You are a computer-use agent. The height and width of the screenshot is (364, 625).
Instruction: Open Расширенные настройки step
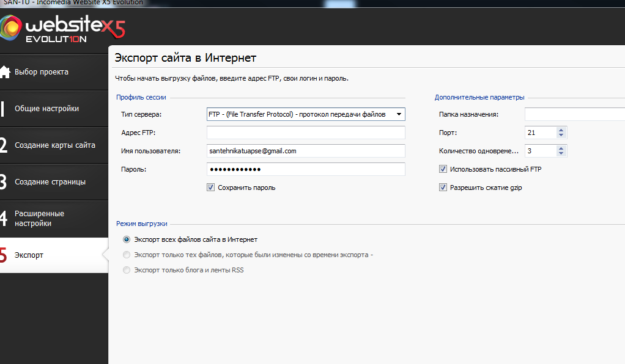[x=54, y=219]
